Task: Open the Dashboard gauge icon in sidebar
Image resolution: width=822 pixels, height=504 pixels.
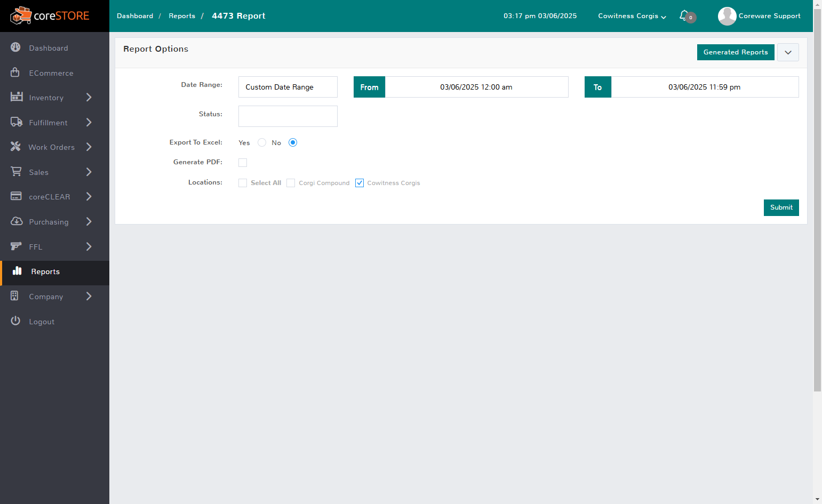Action: click(x=15, y=47)
